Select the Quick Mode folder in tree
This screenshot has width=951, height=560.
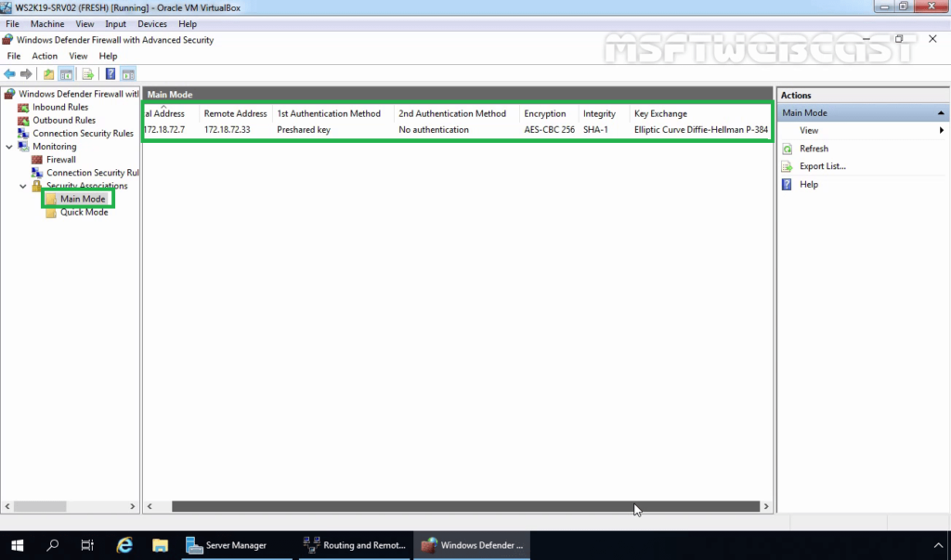[x=84, y=213]
